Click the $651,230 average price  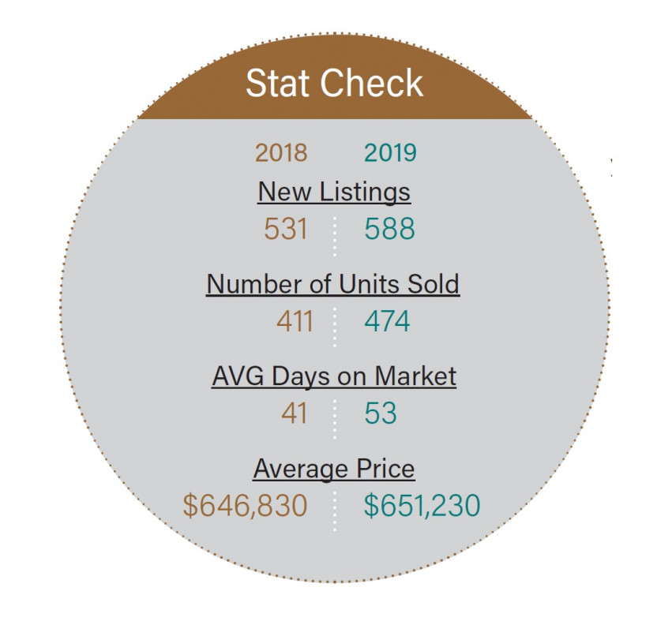tap(422, 506)
